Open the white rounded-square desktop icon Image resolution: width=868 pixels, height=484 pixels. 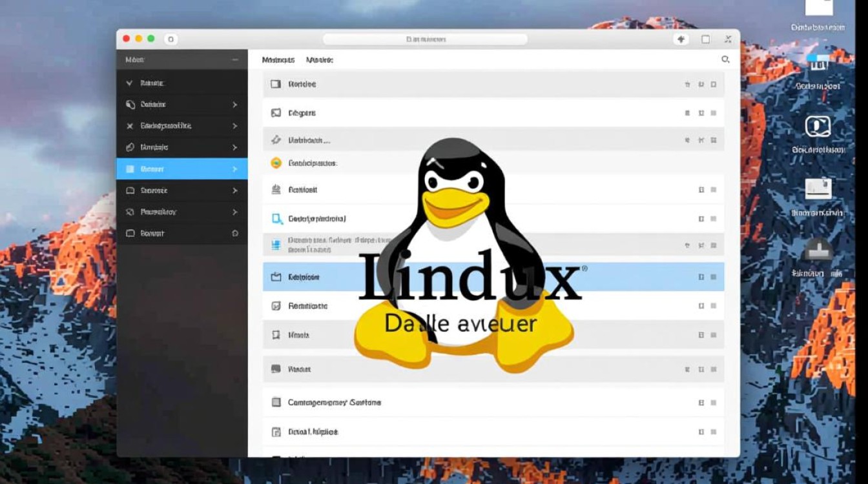(x=818, y=126)
